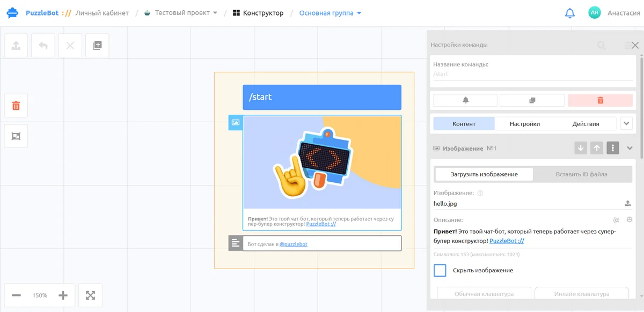Switch to the Контент tab
Viewport: 644px width, 312px height.
pos(464,124)
